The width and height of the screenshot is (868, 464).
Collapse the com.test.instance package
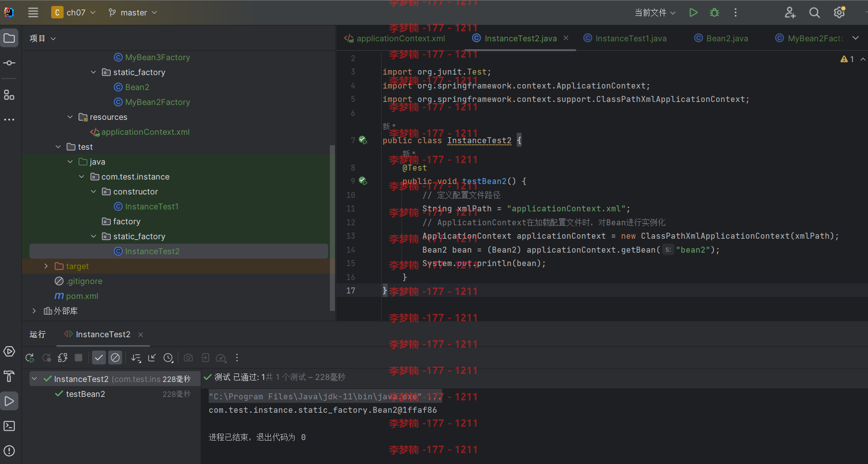(x=81, y=177)
